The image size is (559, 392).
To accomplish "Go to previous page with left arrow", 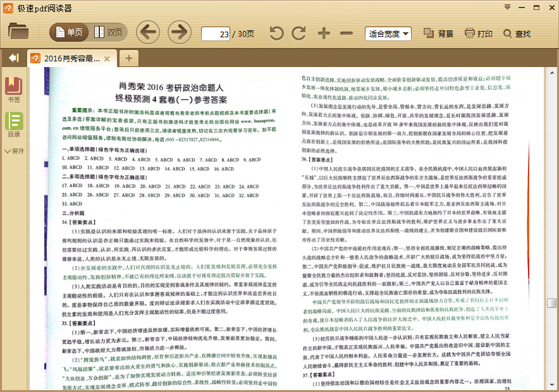I will coord(147,32).
